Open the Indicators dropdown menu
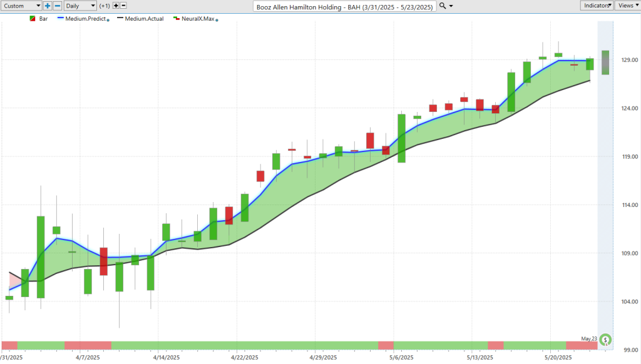The image size is (641, 364). 597,5
